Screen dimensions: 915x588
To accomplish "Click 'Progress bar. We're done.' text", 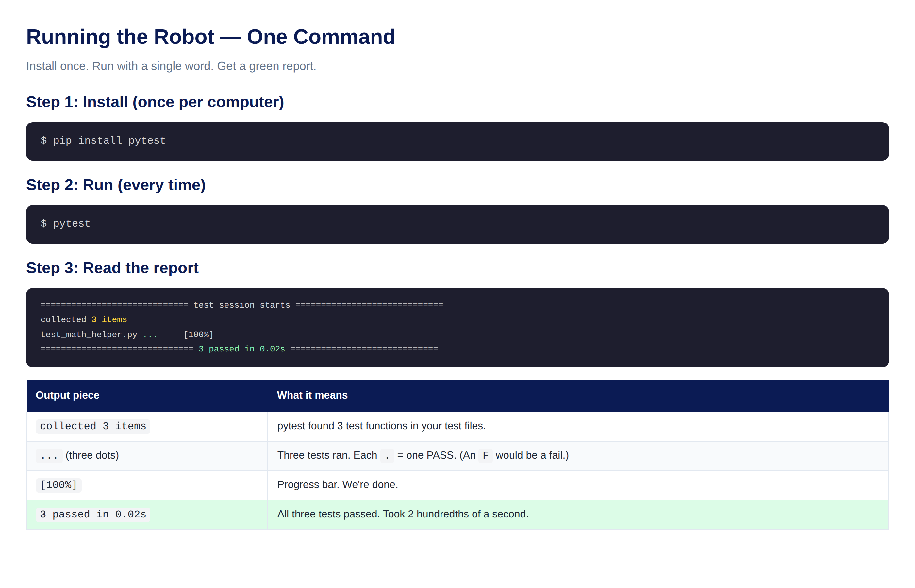I will [338, 485].
